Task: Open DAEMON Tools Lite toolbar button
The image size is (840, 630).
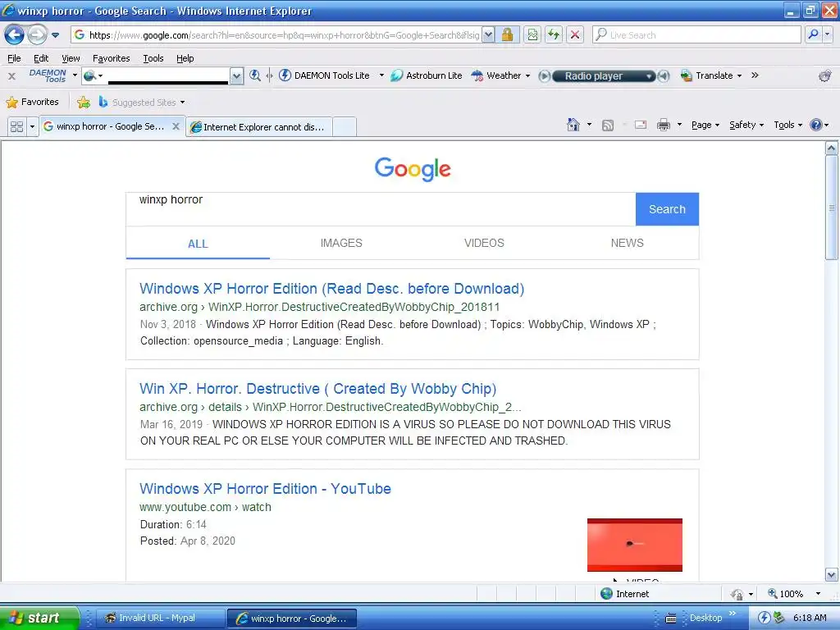Action: point(325,75)
